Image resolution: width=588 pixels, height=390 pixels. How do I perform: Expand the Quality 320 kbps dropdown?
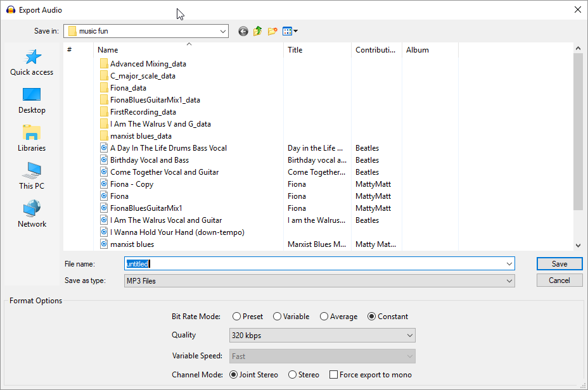click(x=322, y=335)
